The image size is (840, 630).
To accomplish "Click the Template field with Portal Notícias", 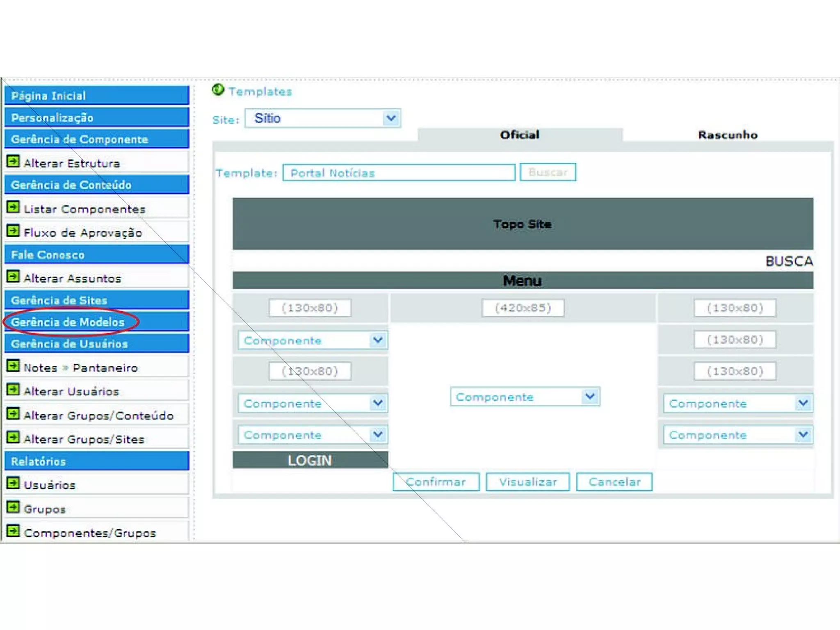I will coord(398,173).
